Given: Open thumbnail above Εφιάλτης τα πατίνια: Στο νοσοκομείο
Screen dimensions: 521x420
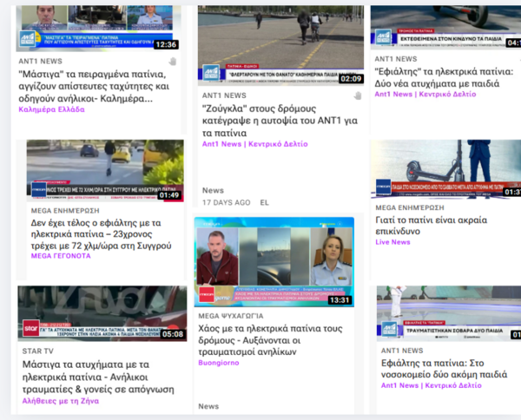Looking at the screenshot, I should (449, 313).
